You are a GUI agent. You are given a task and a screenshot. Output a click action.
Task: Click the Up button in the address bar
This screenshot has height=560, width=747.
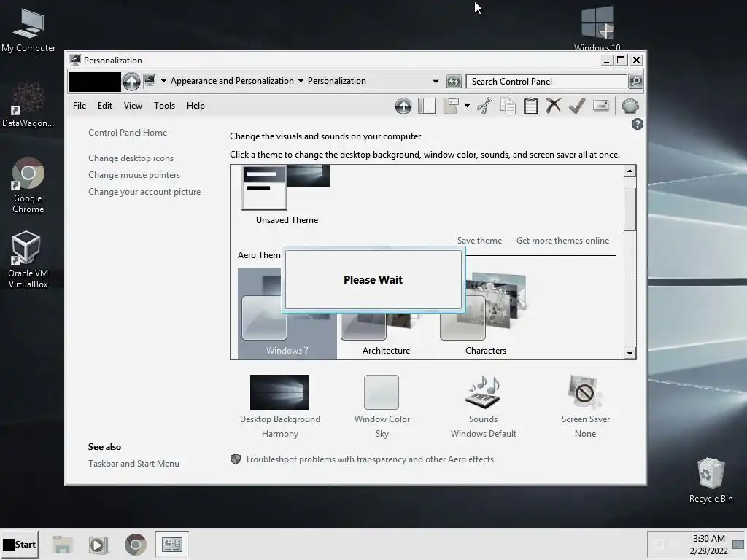(131, 82)
